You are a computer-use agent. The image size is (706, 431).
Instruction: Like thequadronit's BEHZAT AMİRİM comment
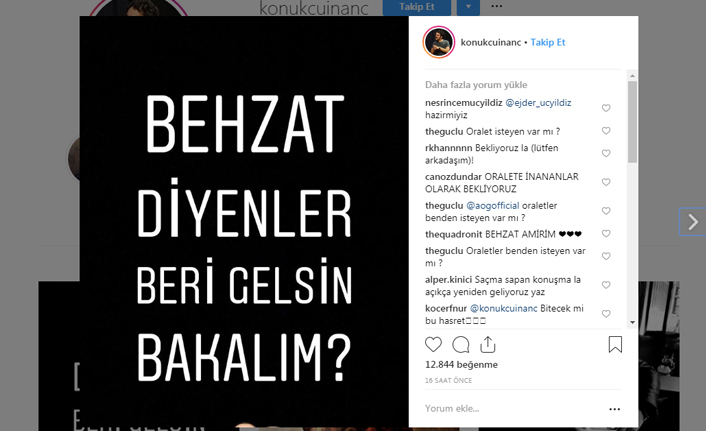[606, 233]
